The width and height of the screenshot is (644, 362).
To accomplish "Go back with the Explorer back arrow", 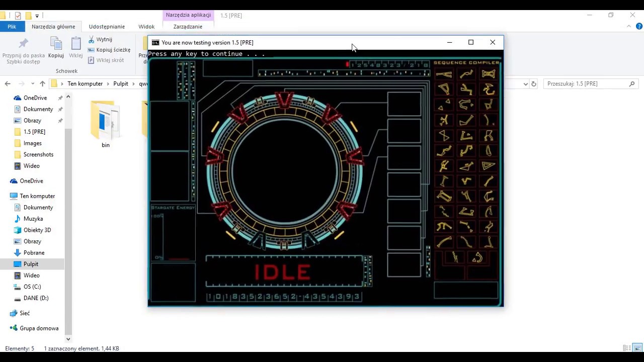I will [x=8, y=83].
